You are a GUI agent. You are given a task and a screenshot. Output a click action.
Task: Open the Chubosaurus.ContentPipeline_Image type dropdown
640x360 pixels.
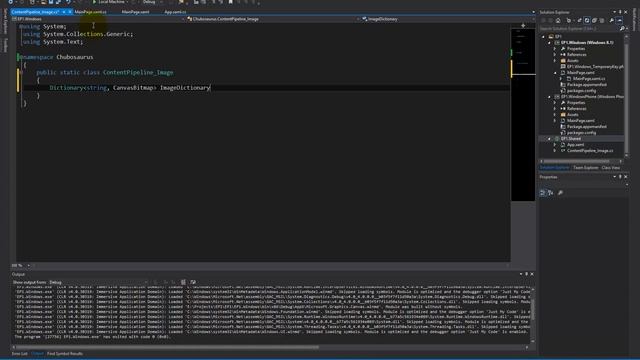(273, 19)
